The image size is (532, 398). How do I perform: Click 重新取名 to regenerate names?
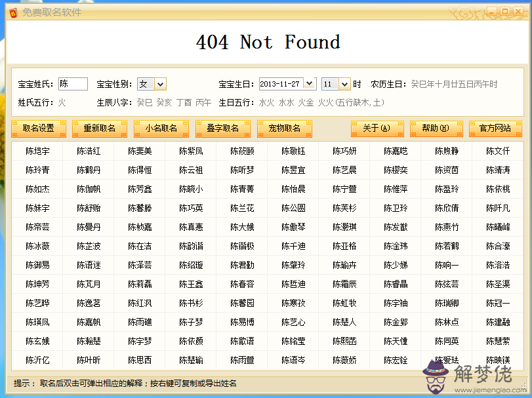tap(99, 129)
